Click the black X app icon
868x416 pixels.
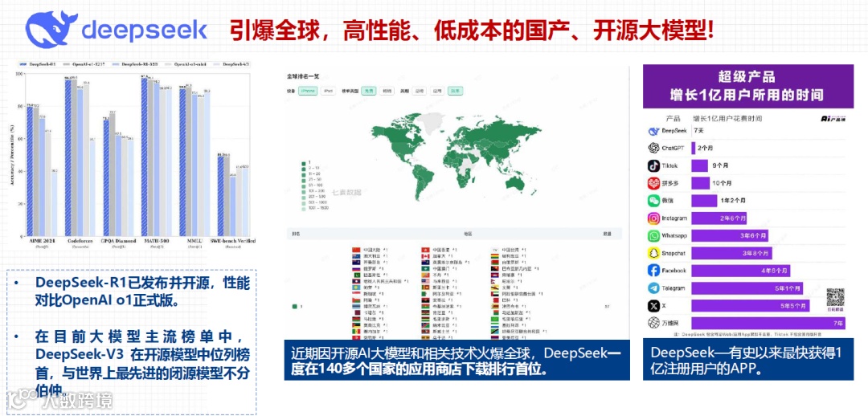pos(653,305)
